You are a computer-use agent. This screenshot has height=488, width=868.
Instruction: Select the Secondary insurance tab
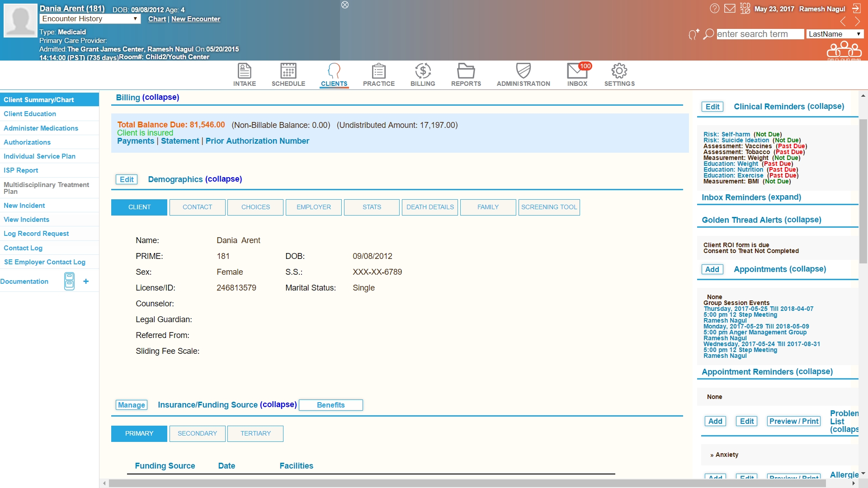[197, 434]
